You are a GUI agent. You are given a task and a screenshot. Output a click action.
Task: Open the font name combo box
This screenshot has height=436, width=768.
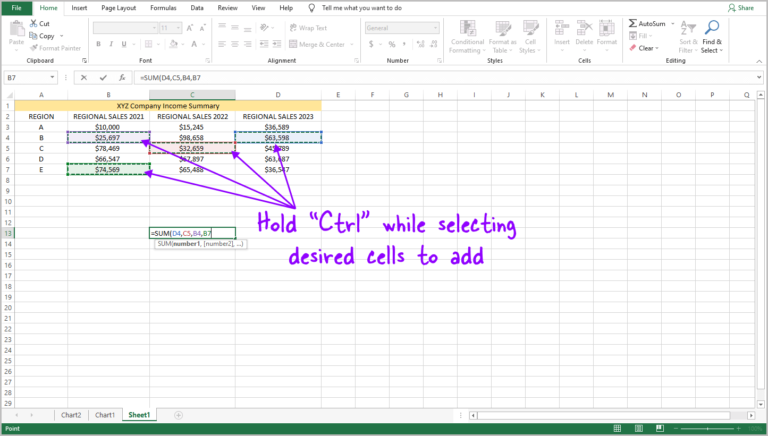tap(125, 28)
